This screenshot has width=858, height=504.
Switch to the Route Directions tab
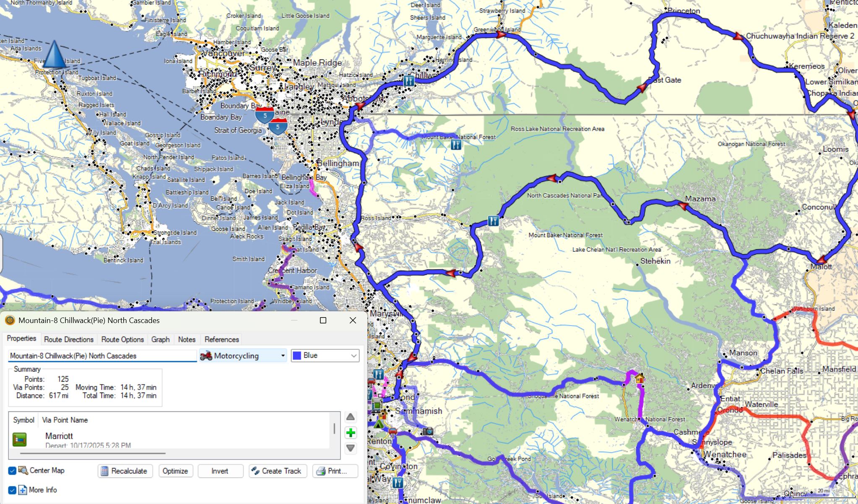coord(69,339)
